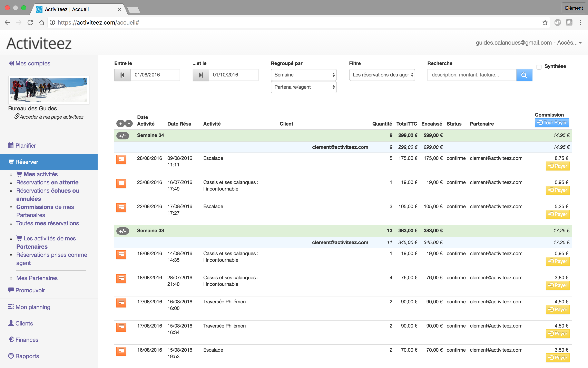Open Les activités de mes Partenaires link
This screenshot has height=368, width=588.
46,242
